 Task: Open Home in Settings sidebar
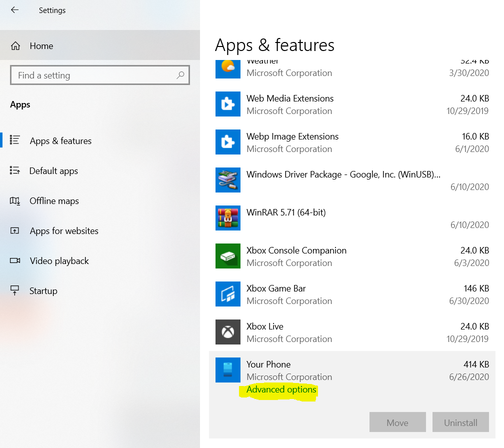pos(100,45)
